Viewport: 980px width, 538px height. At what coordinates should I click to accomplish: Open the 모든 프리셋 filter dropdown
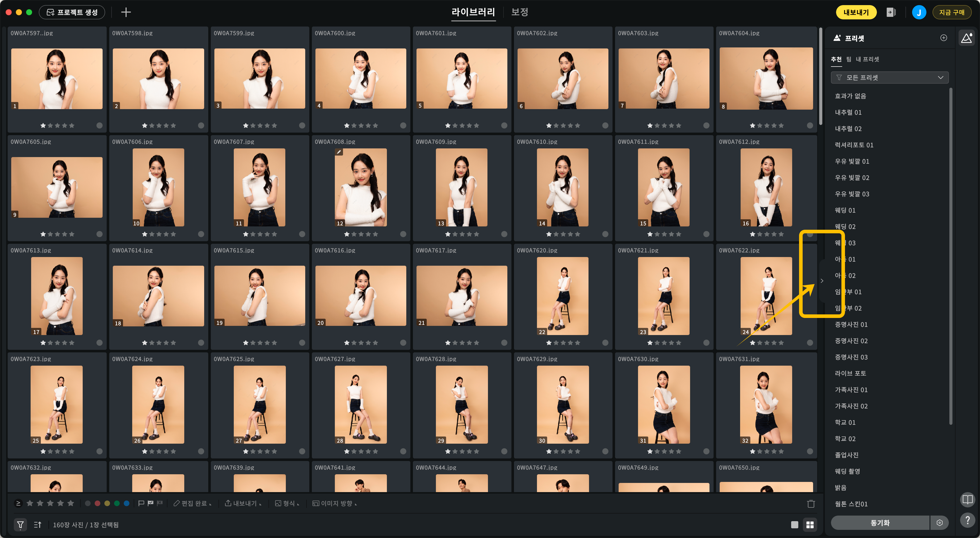coord(889,78)
